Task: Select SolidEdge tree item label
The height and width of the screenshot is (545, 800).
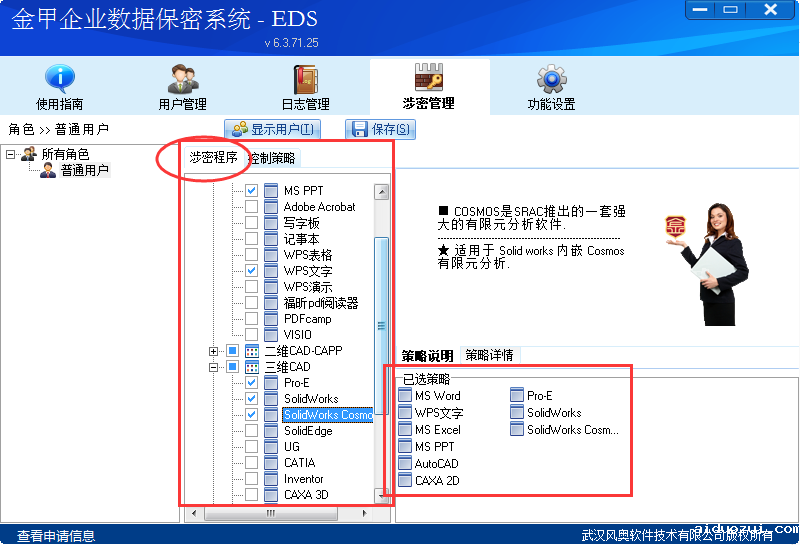Action: (x=308, y=431)
